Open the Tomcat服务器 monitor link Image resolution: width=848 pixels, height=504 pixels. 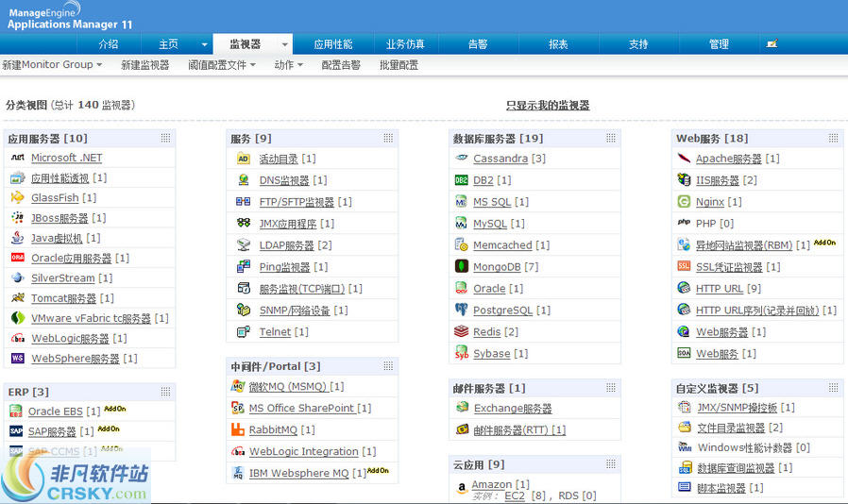point(63,298)
